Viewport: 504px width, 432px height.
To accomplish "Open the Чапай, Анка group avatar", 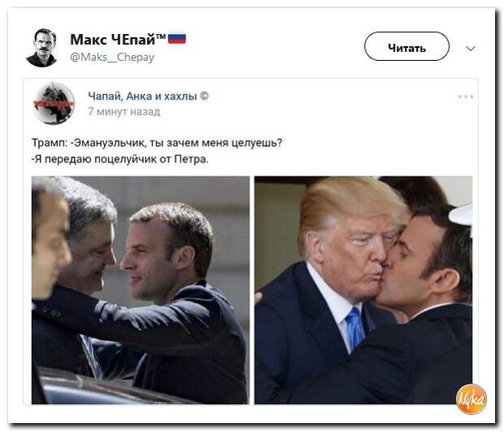I will (x=54, y=103).
